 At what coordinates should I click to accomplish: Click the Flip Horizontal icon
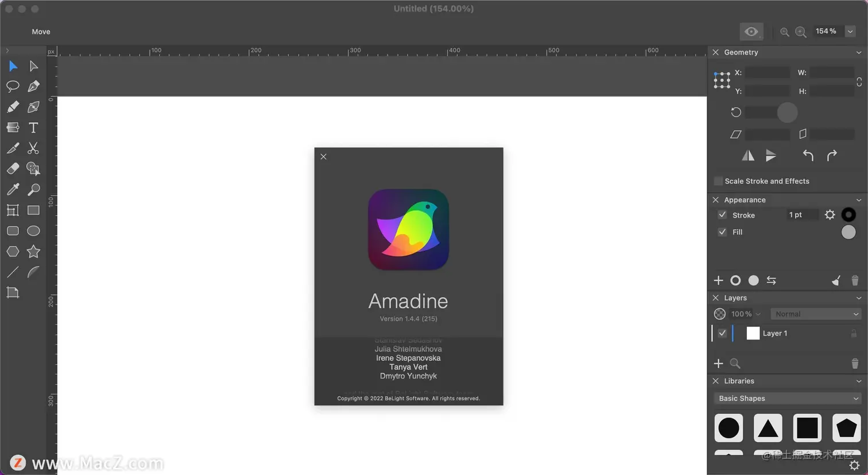coord(748,155)
